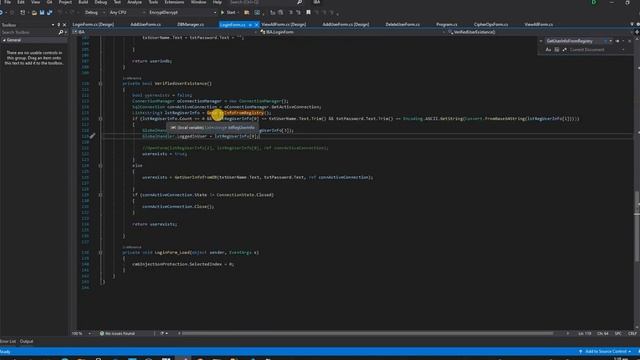
Task: Collapse the VerifiedUserExistance method outline
Action: pos(100,84)
